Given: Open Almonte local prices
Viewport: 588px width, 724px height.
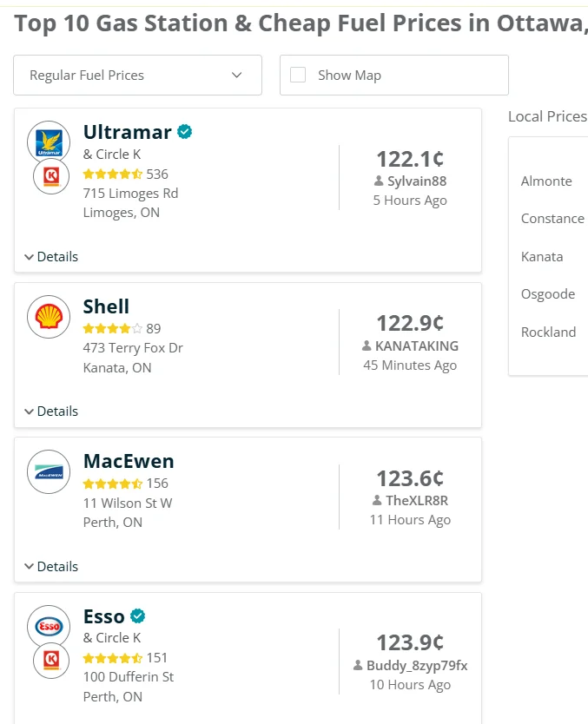Looking at the screenshot, I should tap(546, 181).
